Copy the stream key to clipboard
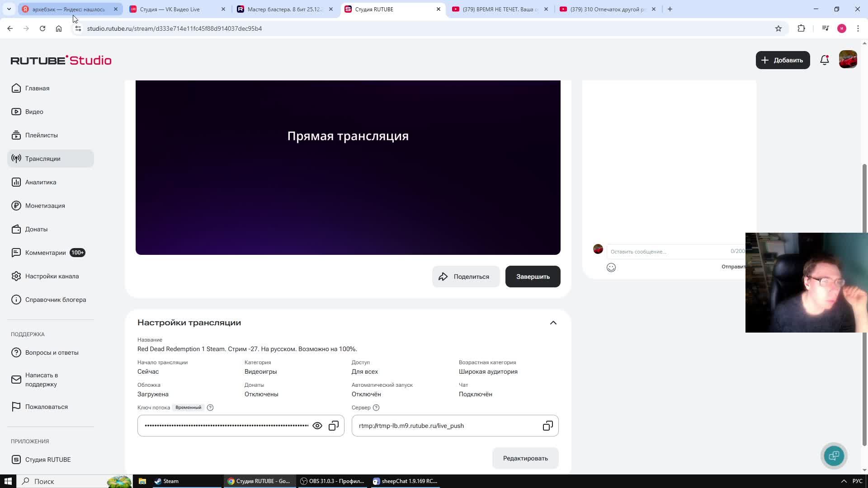 [x=334, y=426]
